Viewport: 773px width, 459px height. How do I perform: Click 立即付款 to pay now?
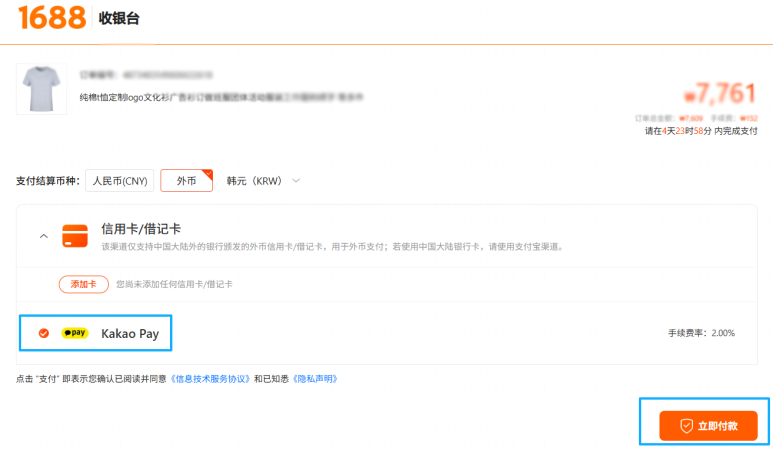pos(708,426)
